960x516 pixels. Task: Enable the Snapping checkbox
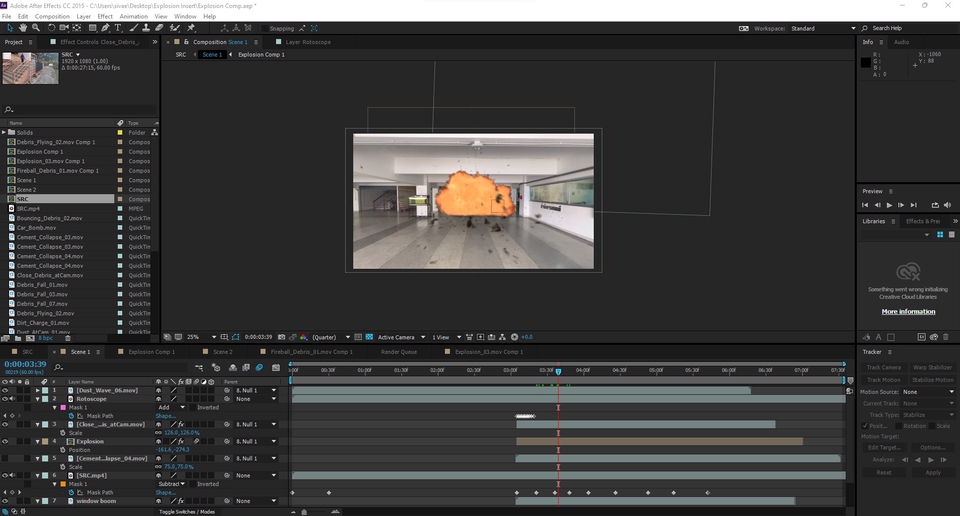click(264, 28)
